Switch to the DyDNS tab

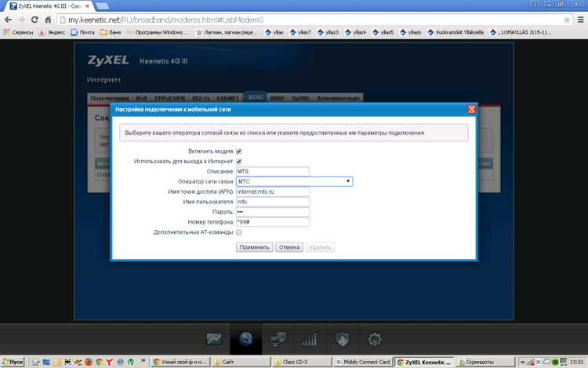click(300, 98)
